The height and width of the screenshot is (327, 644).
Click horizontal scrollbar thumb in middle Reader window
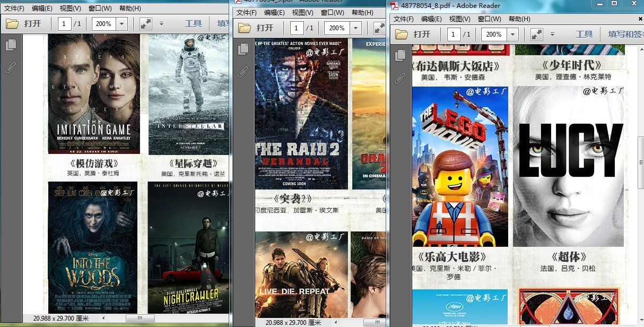click(373, 322)
